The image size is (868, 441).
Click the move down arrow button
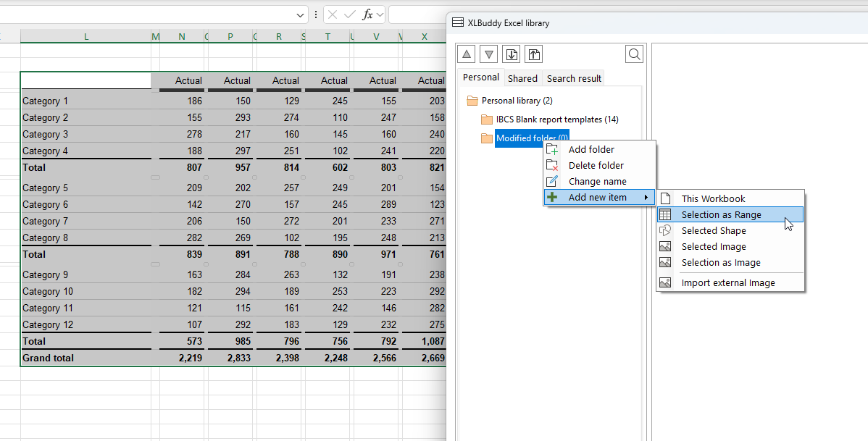point(489,54)
